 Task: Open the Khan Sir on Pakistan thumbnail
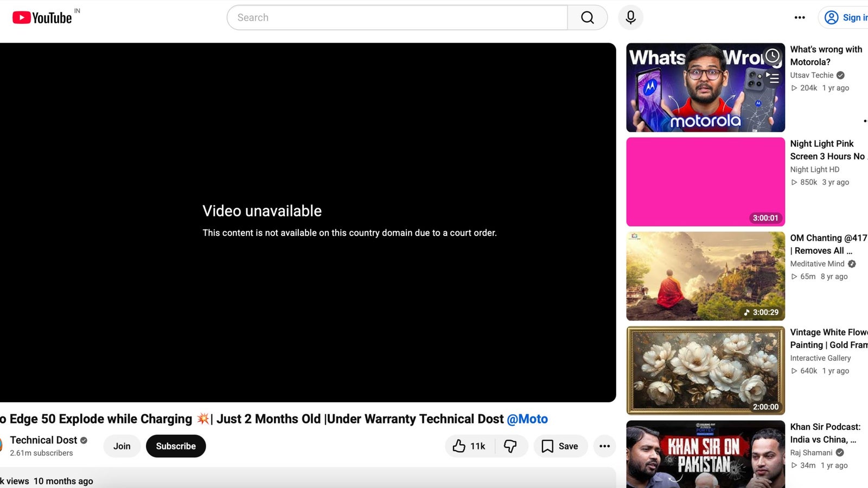(705, 454)
